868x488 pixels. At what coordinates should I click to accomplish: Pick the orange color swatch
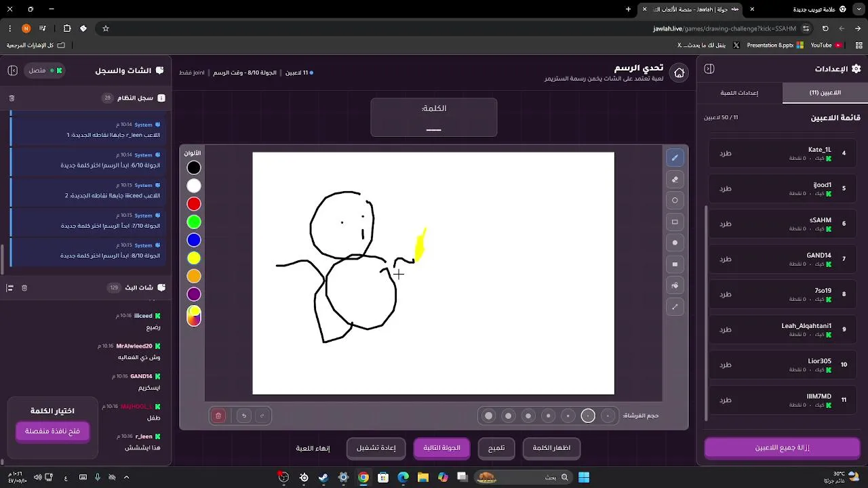point(194,276)
